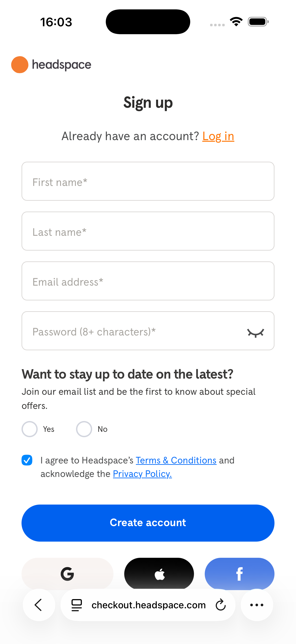Viewport: 296px width, 644px height.
Task: Select No for email offers
Action: [84, 429]
